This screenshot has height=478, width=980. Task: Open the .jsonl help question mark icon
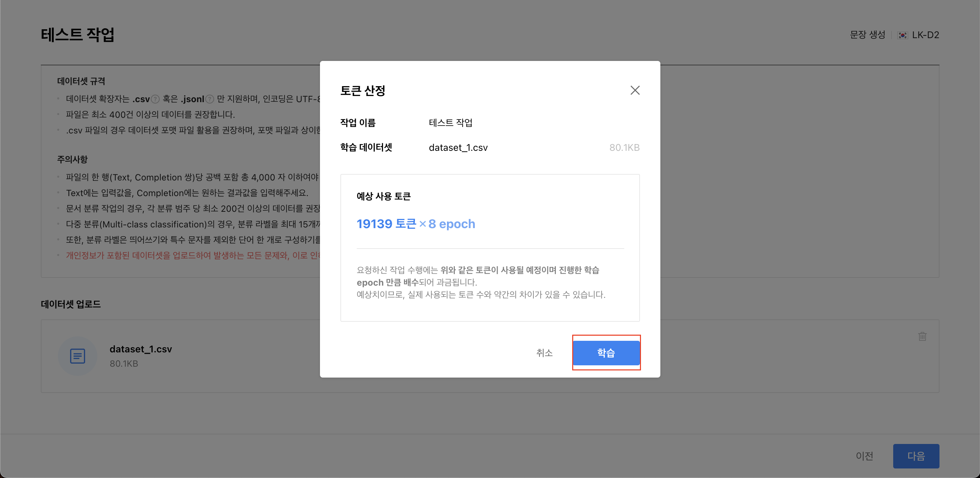coord(210,99)
